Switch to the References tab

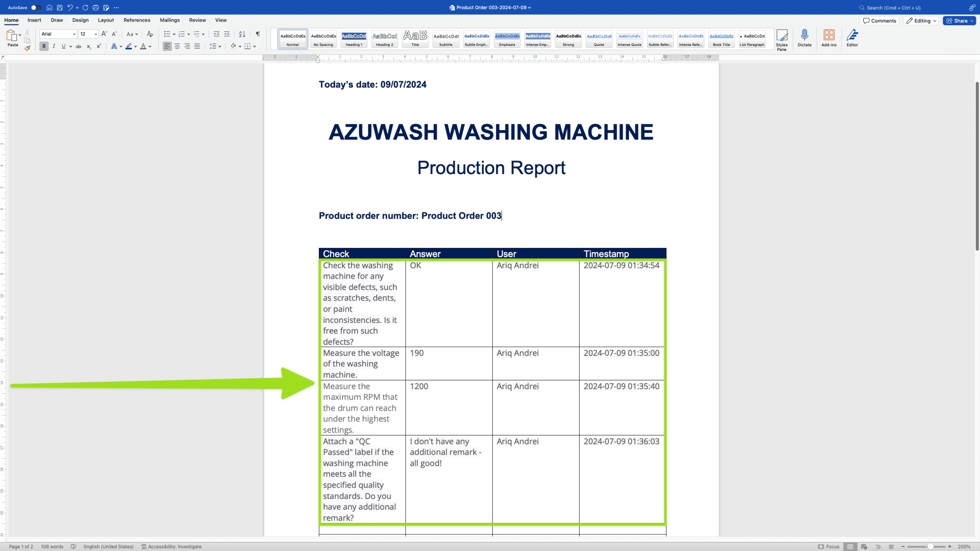click(x=136, y=20)
